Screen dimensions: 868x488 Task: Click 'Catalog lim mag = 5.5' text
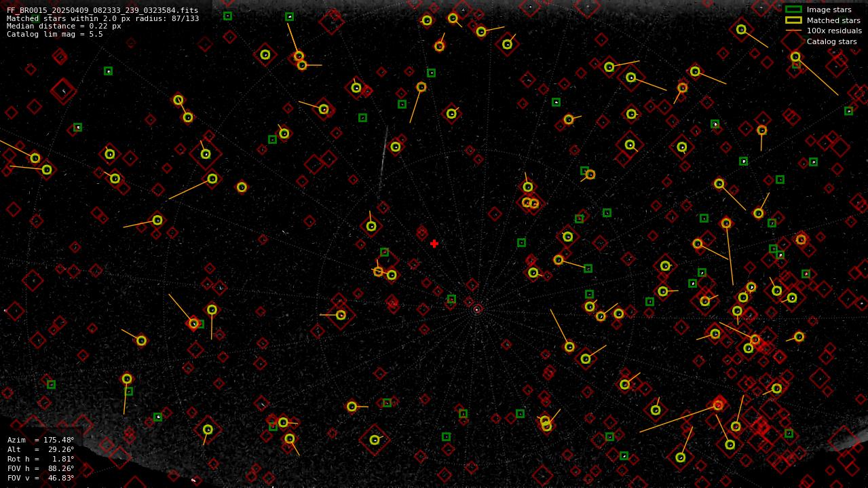[x=55, y=34]
